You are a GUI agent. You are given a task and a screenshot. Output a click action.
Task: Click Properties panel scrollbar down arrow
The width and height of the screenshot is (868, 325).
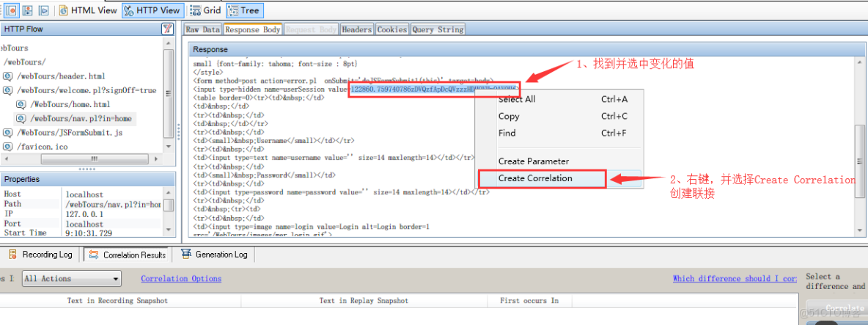click(169, 231)
